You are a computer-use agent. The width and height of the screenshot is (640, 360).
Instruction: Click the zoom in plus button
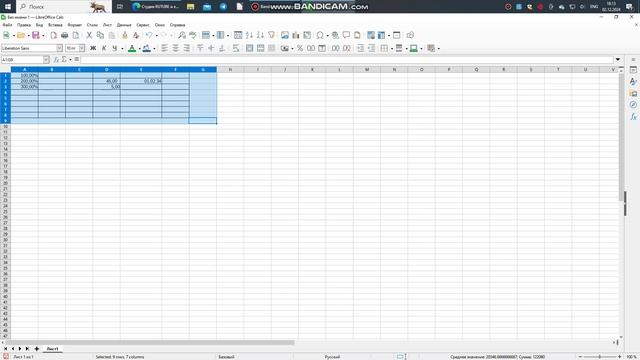(x=620, y=357)
